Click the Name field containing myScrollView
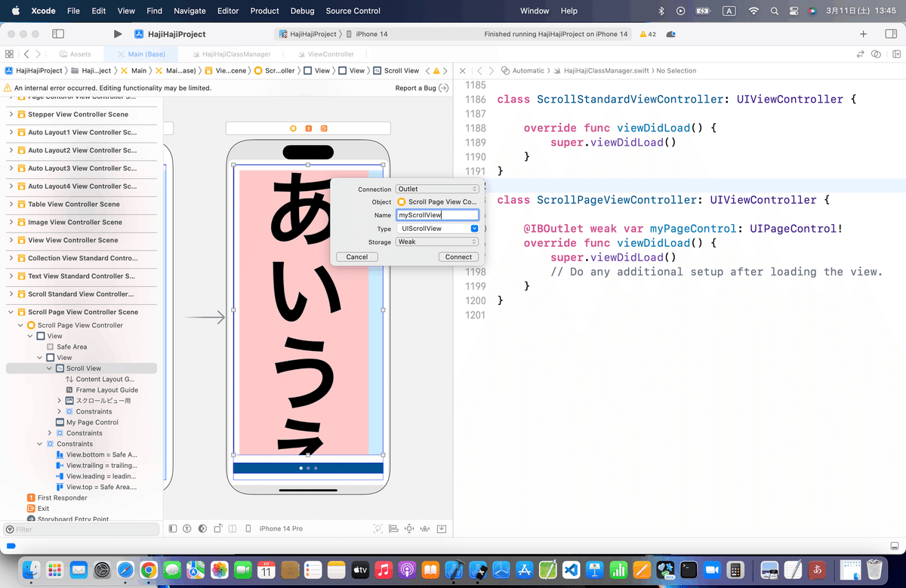The image size is (906, 588). 438,215
